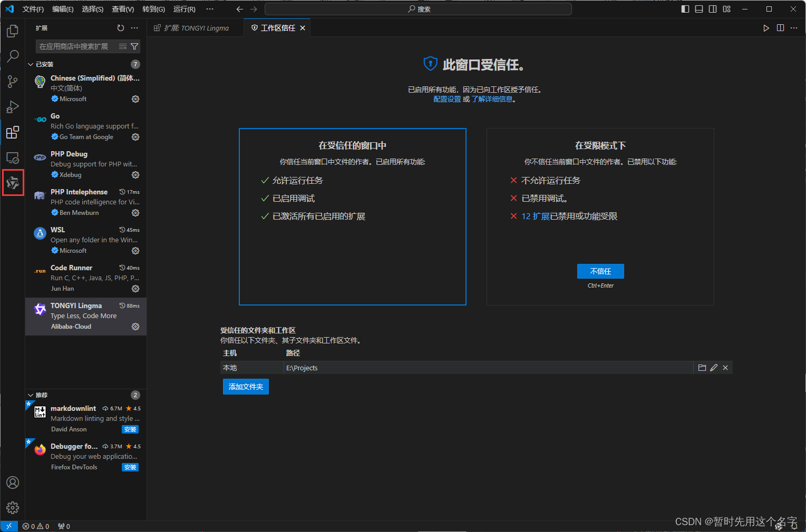The height and width of the screenshot is (532, 806).
Task: Browse folder for E:\Projects trusted path
Action: [x=702, y=368]
